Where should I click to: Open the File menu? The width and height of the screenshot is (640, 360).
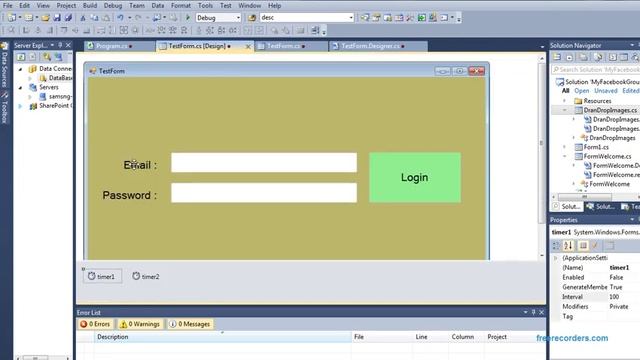click(x=7, y=6)
